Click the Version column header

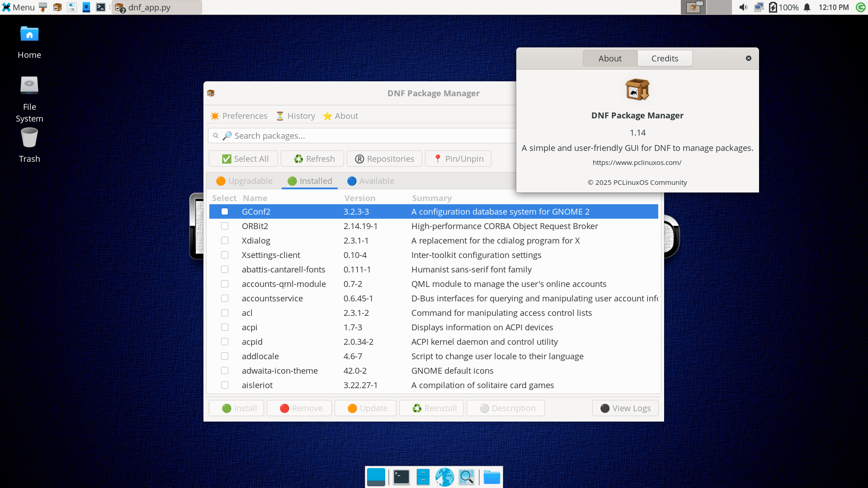360,198
